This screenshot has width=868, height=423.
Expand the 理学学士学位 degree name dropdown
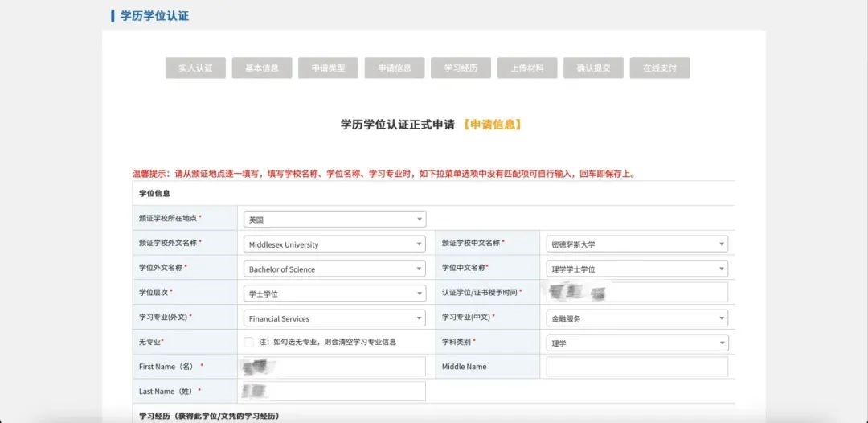coord(637,269)
